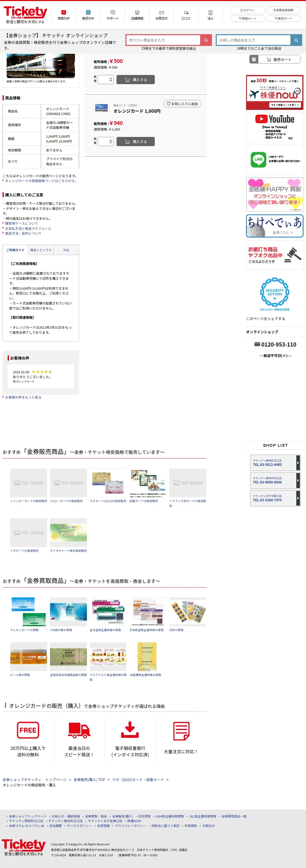The width and height of the screenshot is (306, 868).
Task: Open breadcrumb 金券販売(購入) TOP
Action: 89,780
